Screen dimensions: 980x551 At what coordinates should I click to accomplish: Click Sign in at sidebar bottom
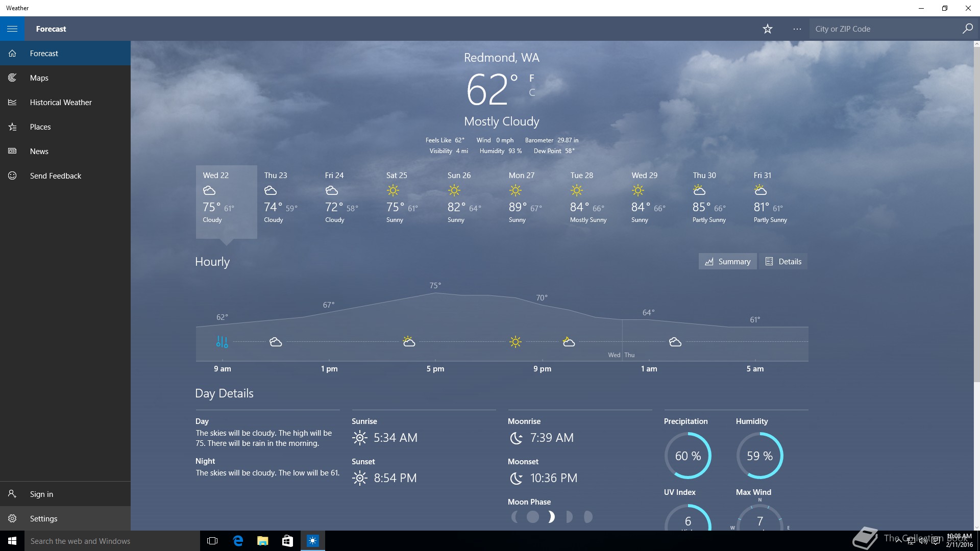41,494
